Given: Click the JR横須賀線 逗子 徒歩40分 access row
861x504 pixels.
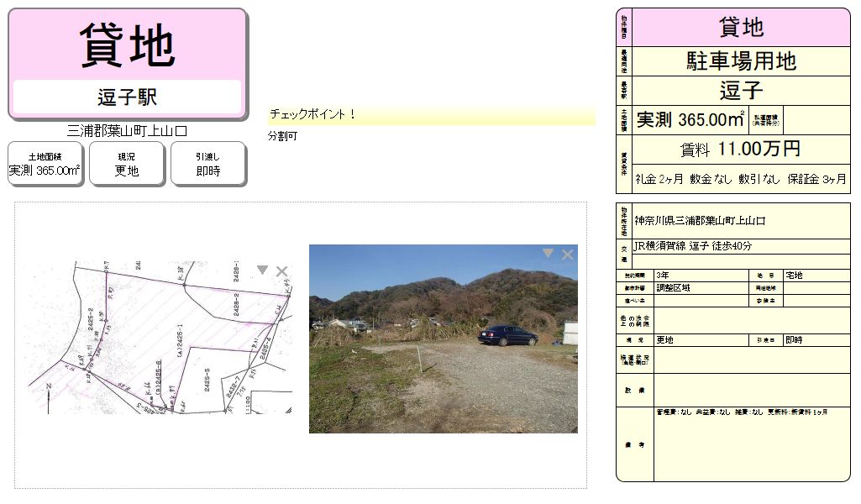Looking at the screenshot, I should pyautogui.click(x=740, y=247).
